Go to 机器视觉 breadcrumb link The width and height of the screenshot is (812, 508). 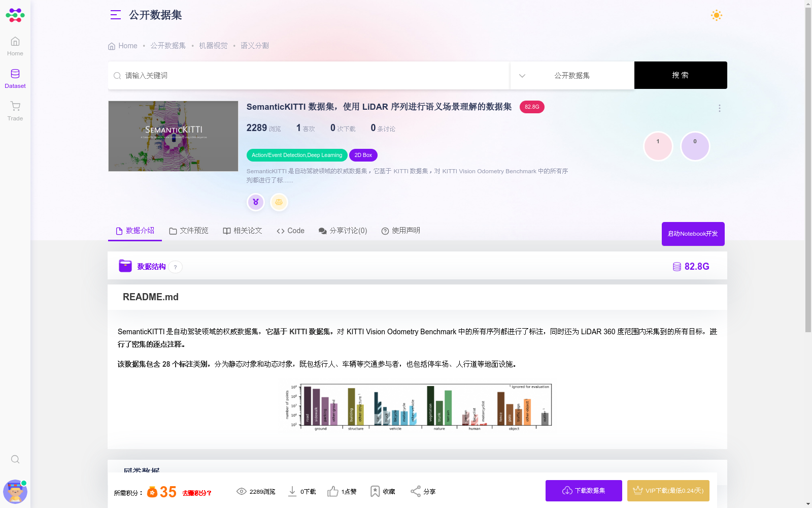click(213, 46)
